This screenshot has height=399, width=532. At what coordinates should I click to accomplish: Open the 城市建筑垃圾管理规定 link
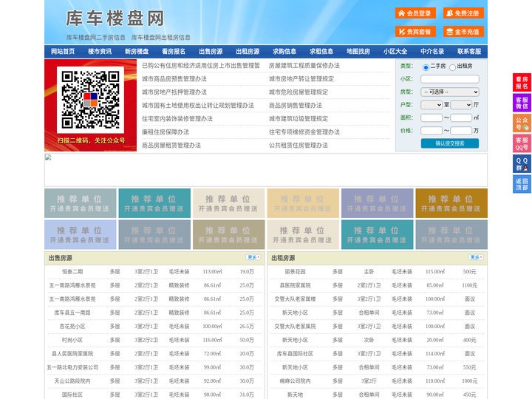299,119
